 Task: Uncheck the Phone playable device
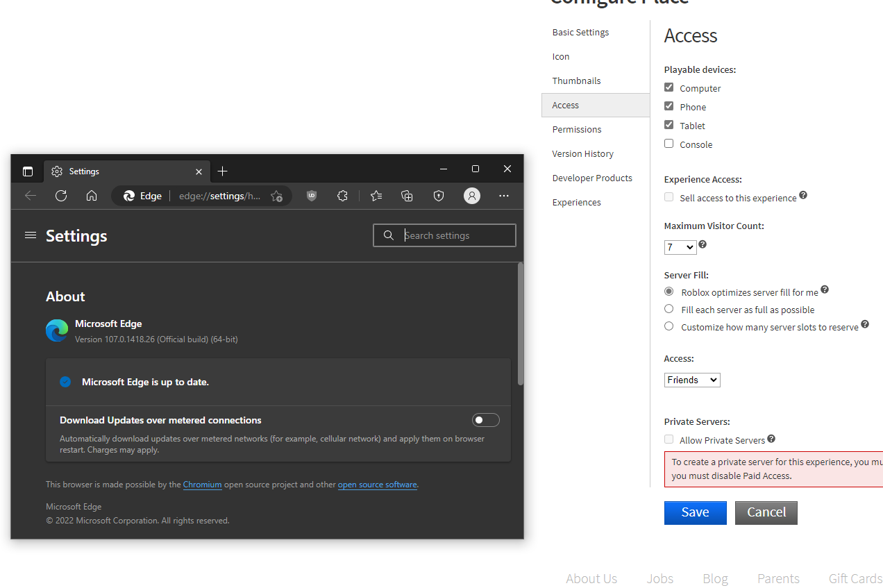pyautogui.click(x=669, y=106)
